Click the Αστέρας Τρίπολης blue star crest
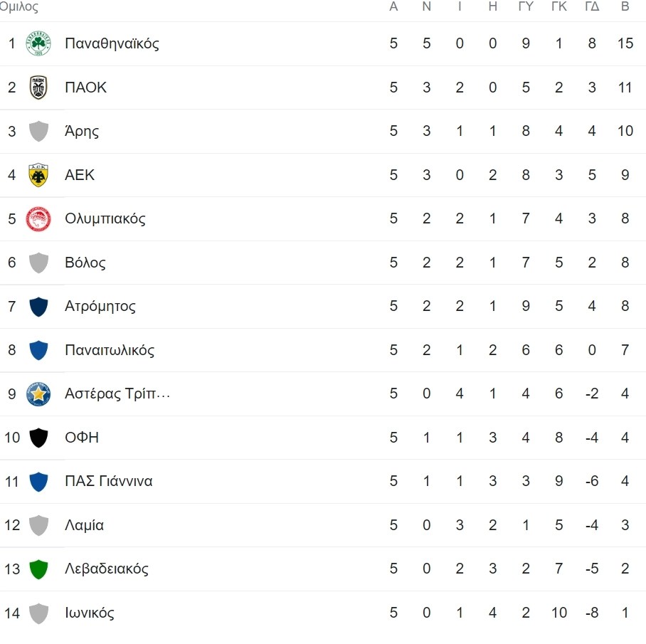The image size is (646, 644). click(x=38, y=394)
